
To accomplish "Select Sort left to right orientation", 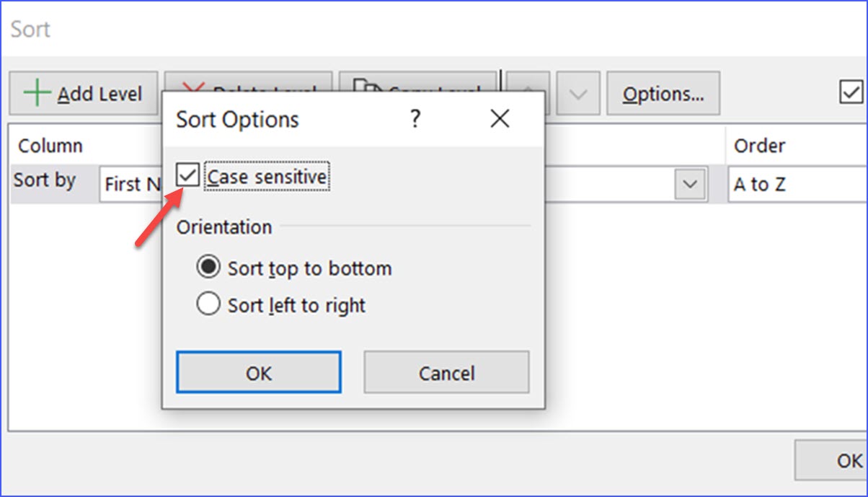I will pyautogui.click(x=208, y=304).
